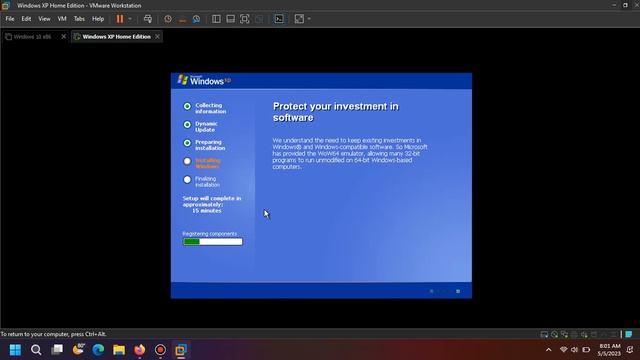Click the 'Collecting information' setup step
This screenshot has height=360, width=640.
(210, 108)
